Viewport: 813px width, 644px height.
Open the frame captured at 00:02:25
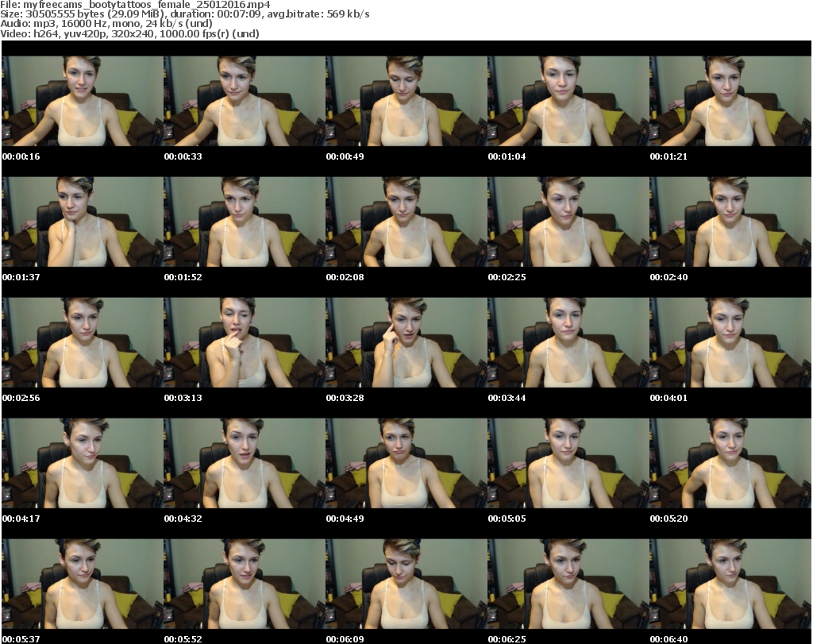click(568, 222)
